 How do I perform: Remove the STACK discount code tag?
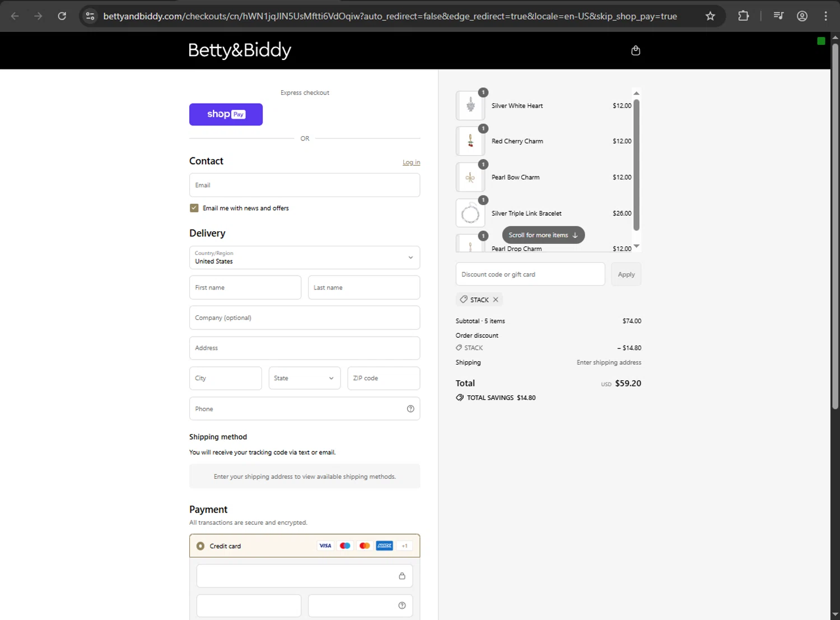[x=496, y=300]
